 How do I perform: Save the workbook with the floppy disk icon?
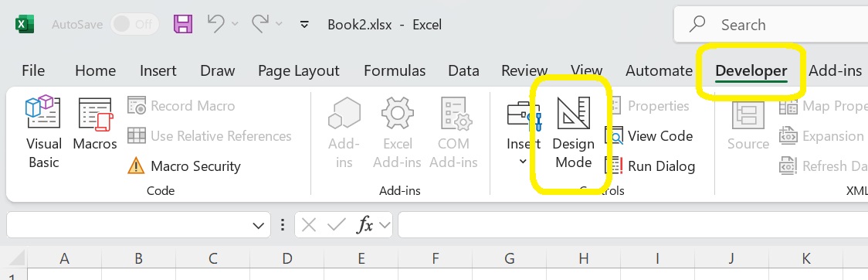click(x=183, y=24)
